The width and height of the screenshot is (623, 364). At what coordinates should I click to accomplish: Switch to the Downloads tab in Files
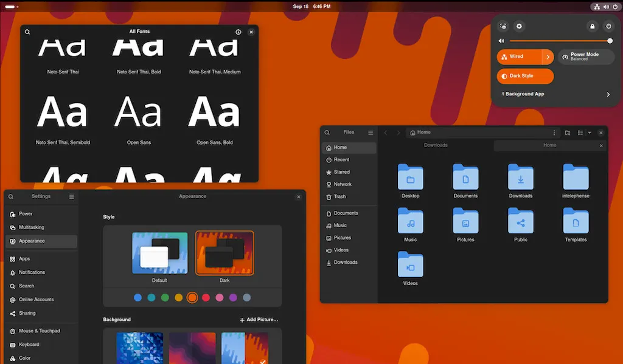click(x=436, y=145)
